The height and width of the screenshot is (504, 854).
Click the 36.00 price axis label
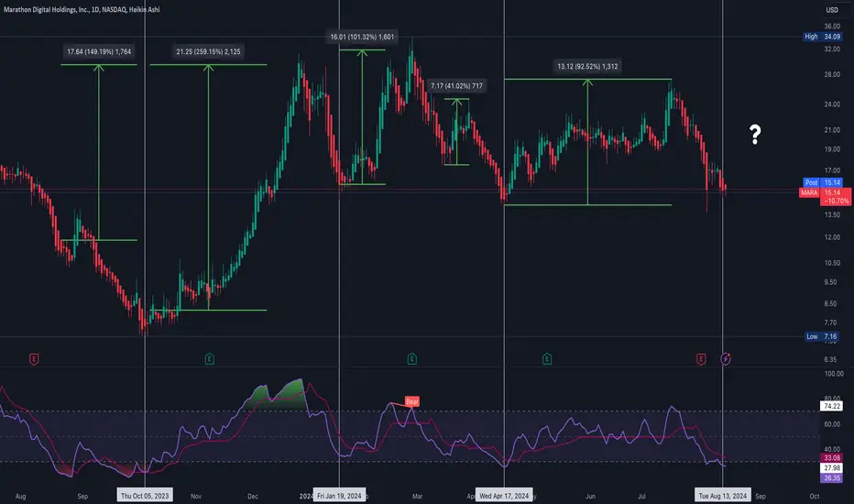[x=832, y=27]
